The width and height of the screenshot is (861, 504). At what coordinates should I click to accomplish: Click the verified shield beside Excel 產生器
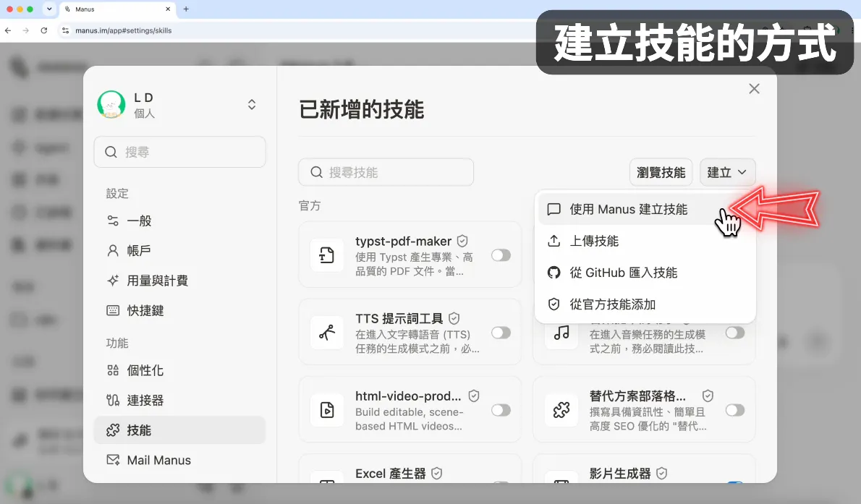(x=436, y=473)
